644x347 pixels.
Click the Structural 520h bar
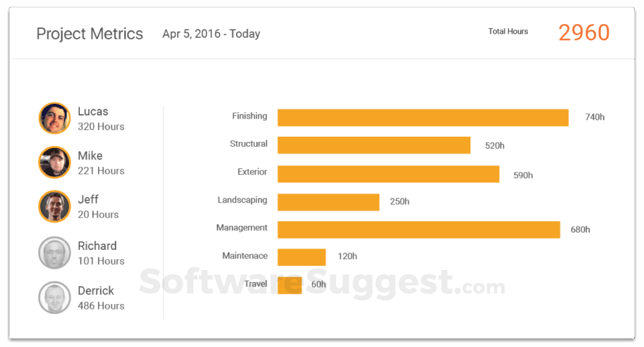(374, 145)
